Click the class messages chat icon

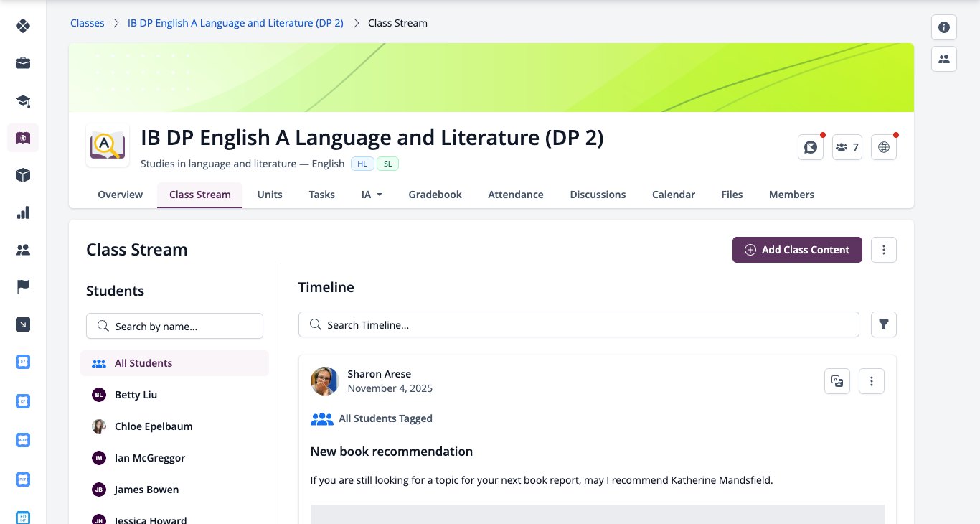tap(811, 147)
